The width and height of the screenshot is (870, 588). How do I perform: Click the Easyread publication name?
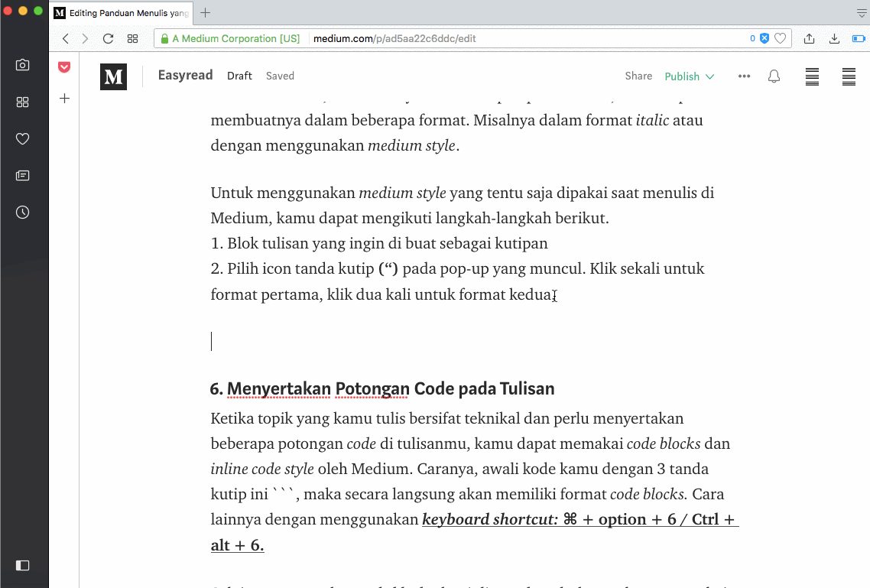pyautogui.click(x=185, y=76)
